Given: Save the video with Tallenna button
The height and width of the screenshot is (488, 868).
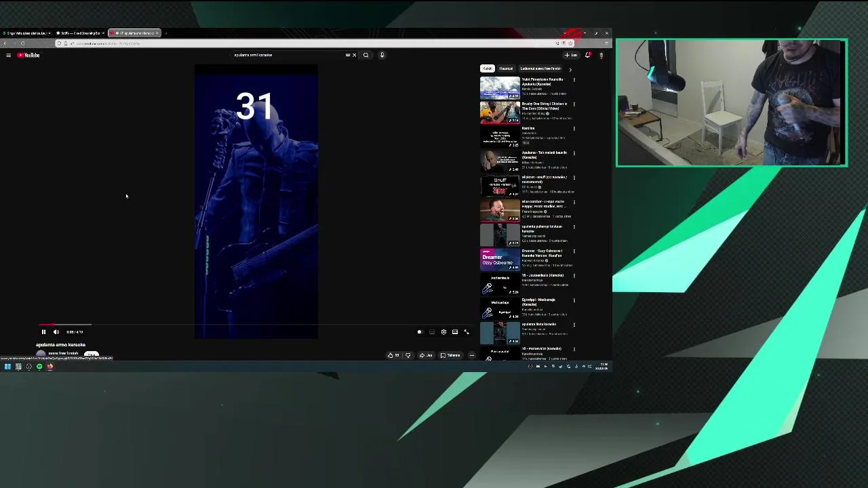Looking at the screenshot, I should coord(450,355).
